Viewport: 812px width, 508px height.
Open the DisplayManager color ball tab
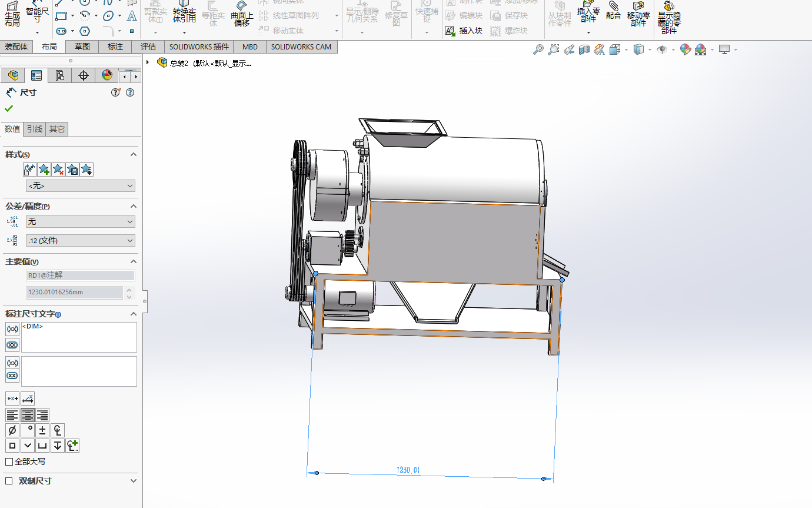coord(107,75)
